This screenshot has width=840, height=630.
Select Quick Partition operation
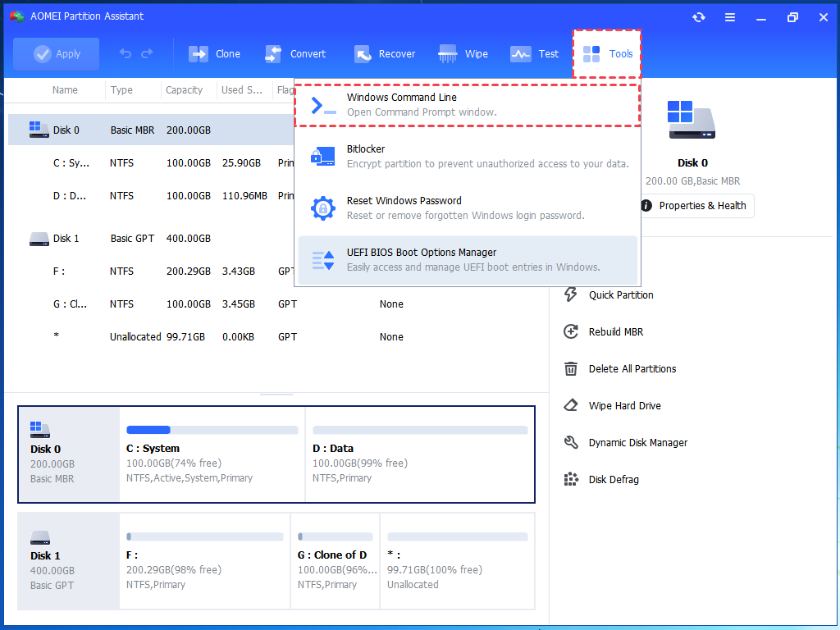621,295
